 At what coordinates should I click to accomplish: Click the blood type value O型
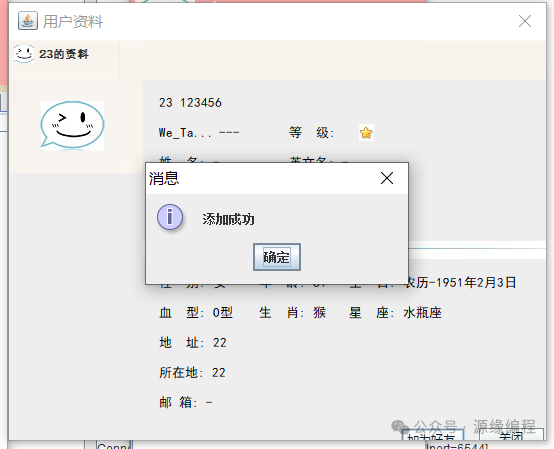tap(223, 313)
